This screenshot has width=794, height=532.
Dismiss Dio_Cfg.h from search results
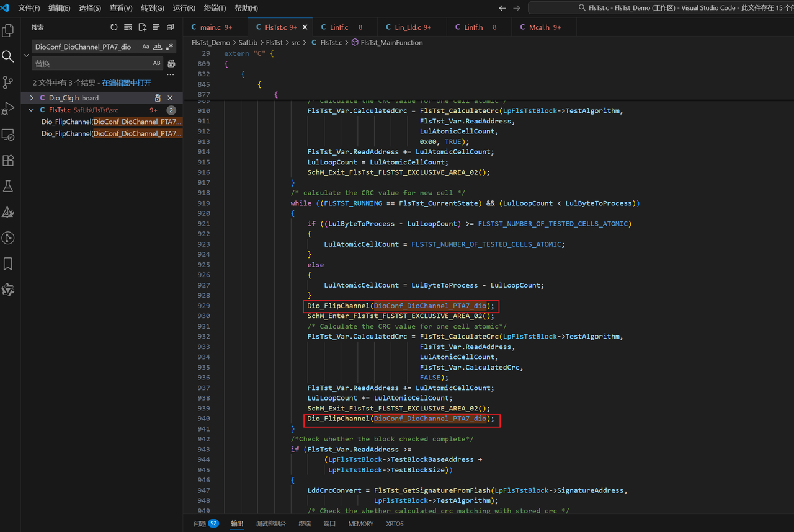[170, 98]
